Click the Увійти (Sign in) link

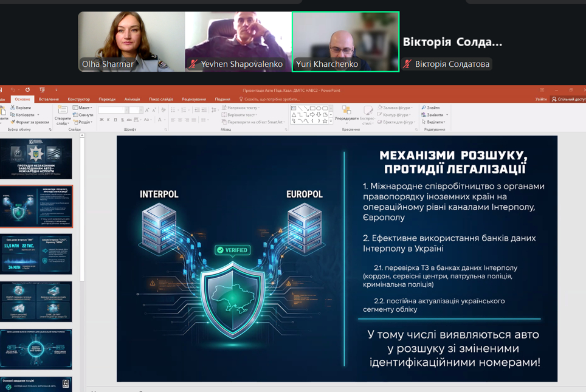point(541,99)
